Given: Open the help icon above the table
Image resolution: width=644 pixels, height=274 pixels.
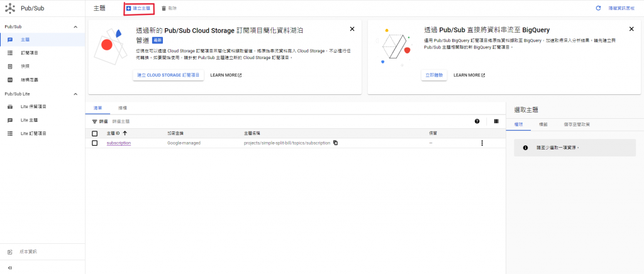Looking at the screenshot, I should 477,121.
